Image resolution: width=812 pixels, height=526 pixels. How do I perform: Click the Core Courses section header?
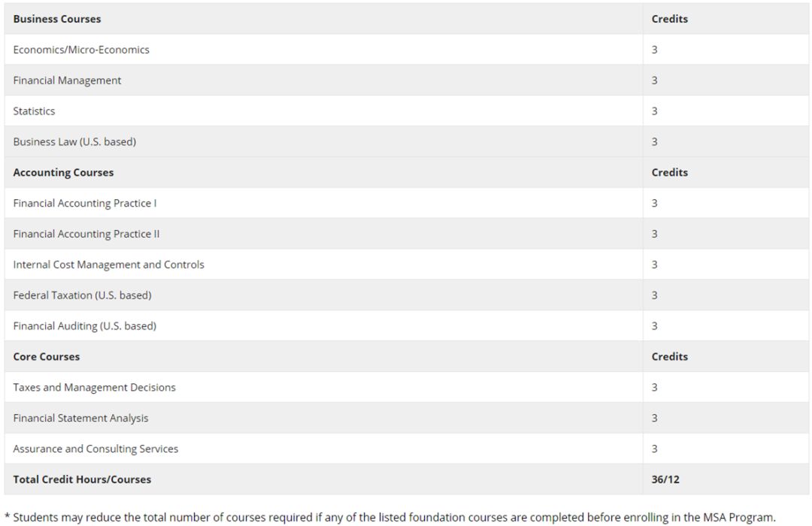coord(46,357)
